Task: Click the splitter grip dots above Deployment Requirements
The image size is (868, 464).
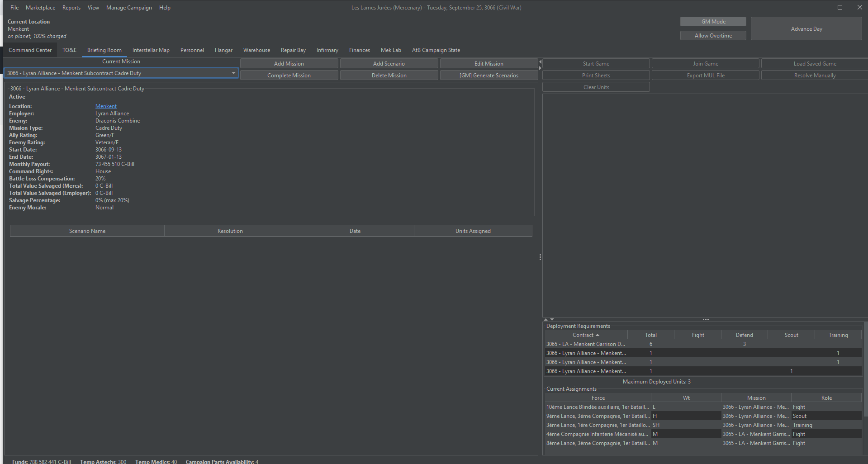Action: tap(706, 320)
